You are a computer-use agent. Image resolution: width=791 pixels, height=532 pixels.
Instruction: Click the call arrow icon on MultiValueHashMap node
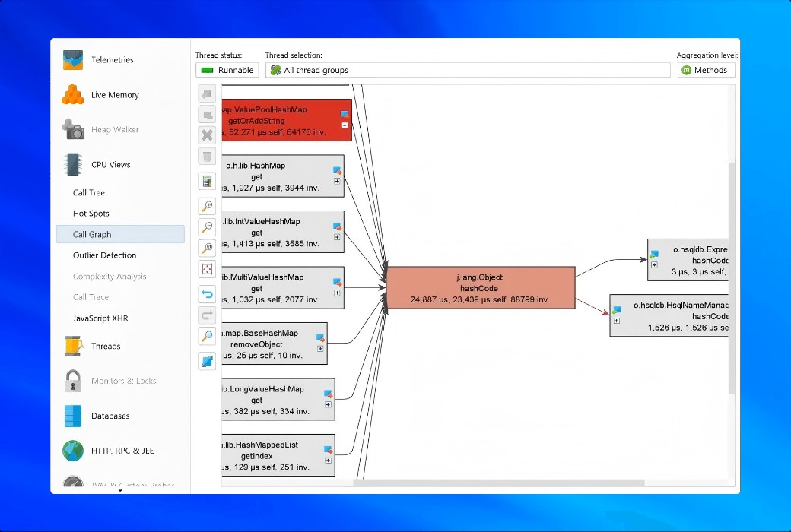tap(338, 283)
